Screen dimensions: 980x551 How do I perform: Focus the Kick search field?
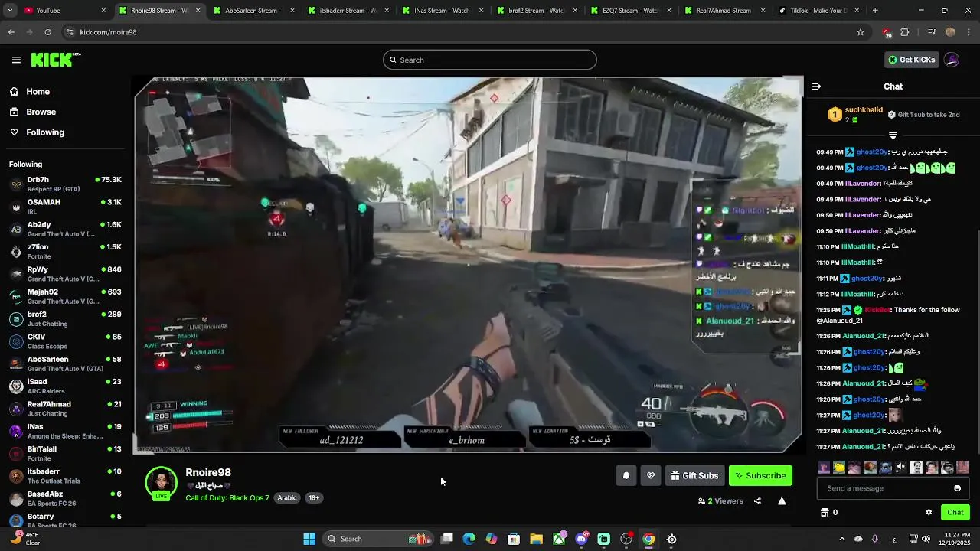pos(490,60)
